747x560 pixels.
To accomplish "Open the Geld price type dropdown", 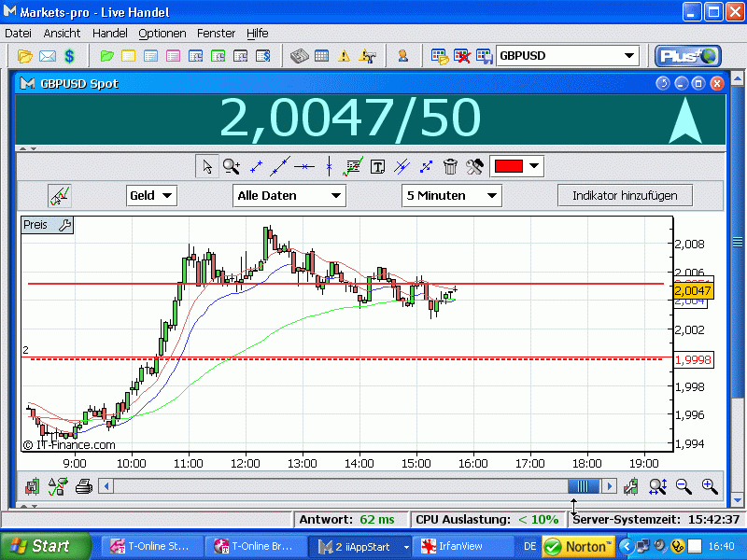I will pos(151,195).
